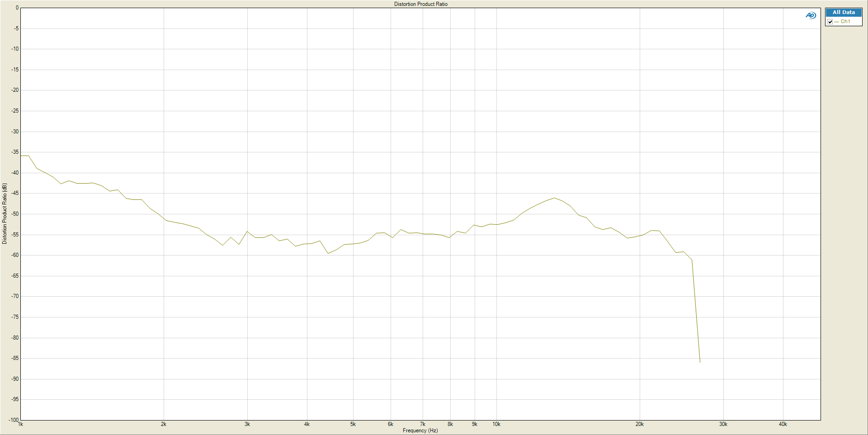Click the 0 dB axis value
Viewport: 868px width, 435px height.
[x=17, y=8]
